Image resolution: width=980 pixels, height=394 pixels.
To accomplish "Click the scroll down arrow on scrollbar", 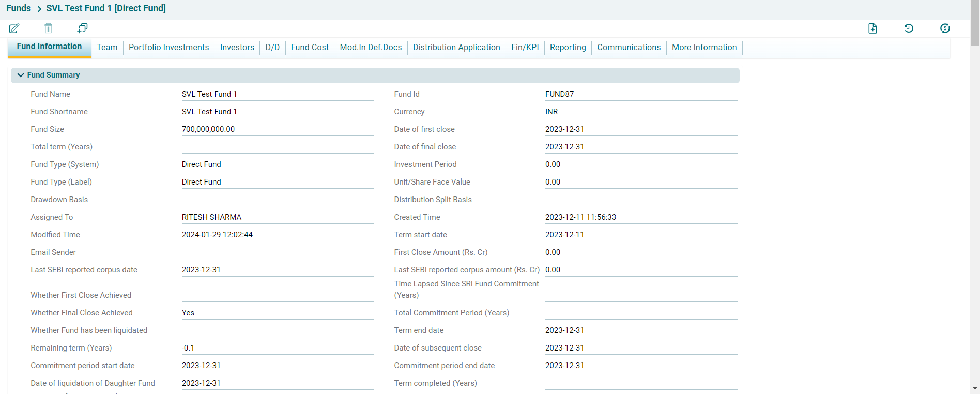I will [975, 388].
